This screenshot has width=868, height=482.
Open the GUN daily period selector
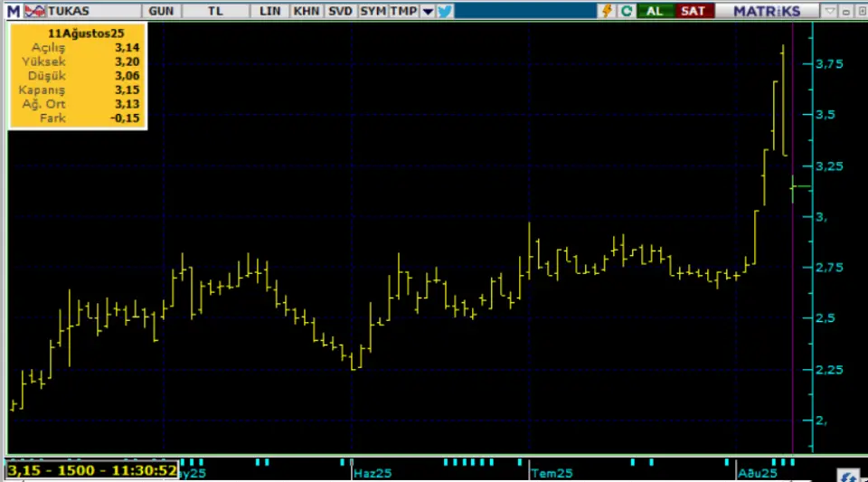pos(161,11)
